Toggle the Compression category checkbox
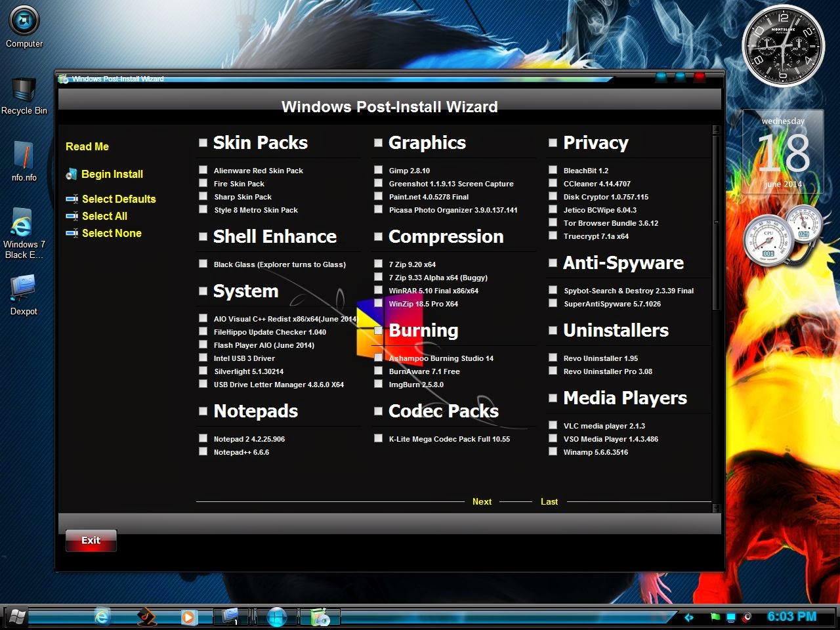 click(379, 236)
